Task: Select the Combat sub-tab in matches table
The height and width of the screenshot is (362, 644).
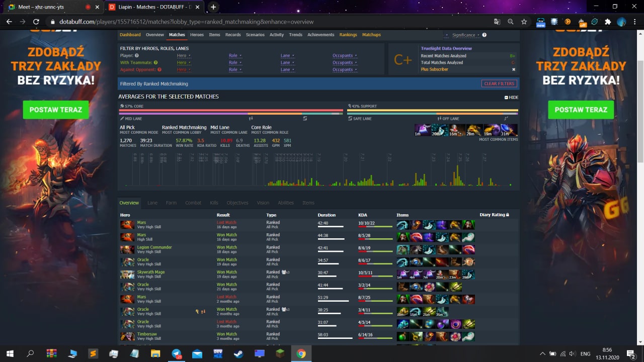Action: point(193,203)
